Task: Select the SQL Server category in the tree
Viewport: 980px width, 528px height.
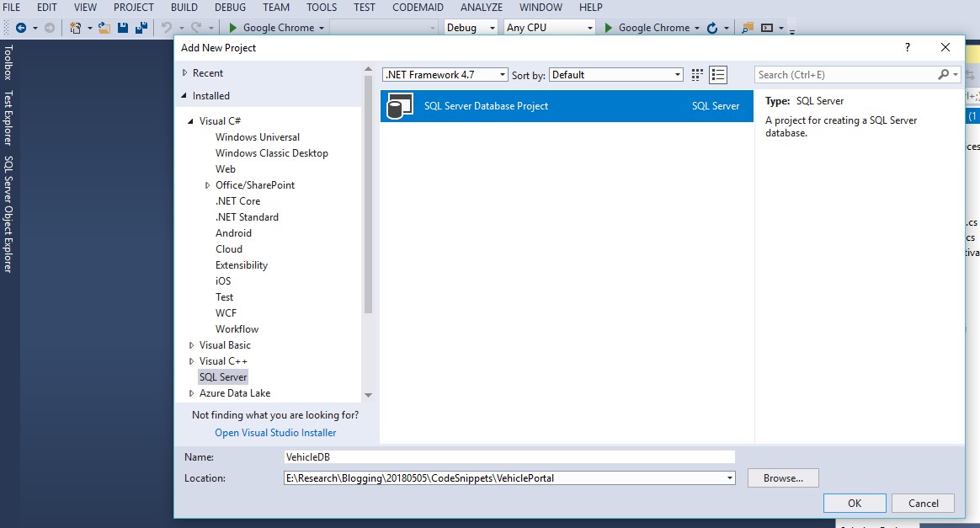Action: [x=222, y=376]
